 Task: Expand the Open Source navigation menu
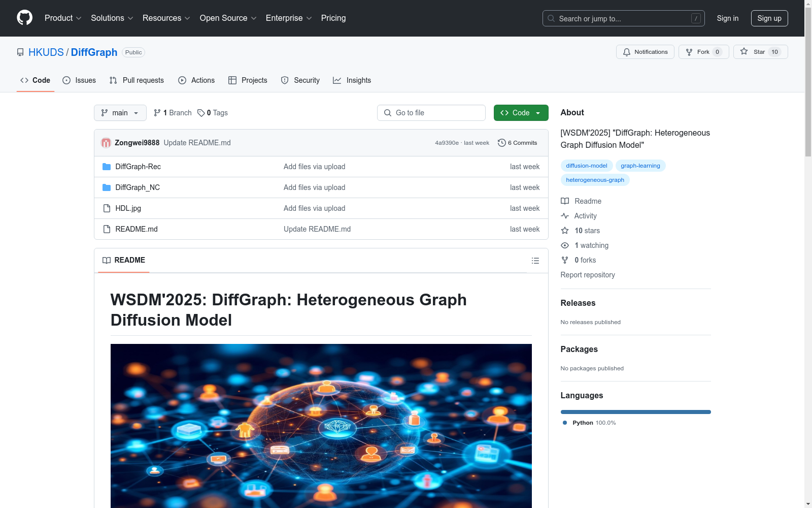pos(228,18)
